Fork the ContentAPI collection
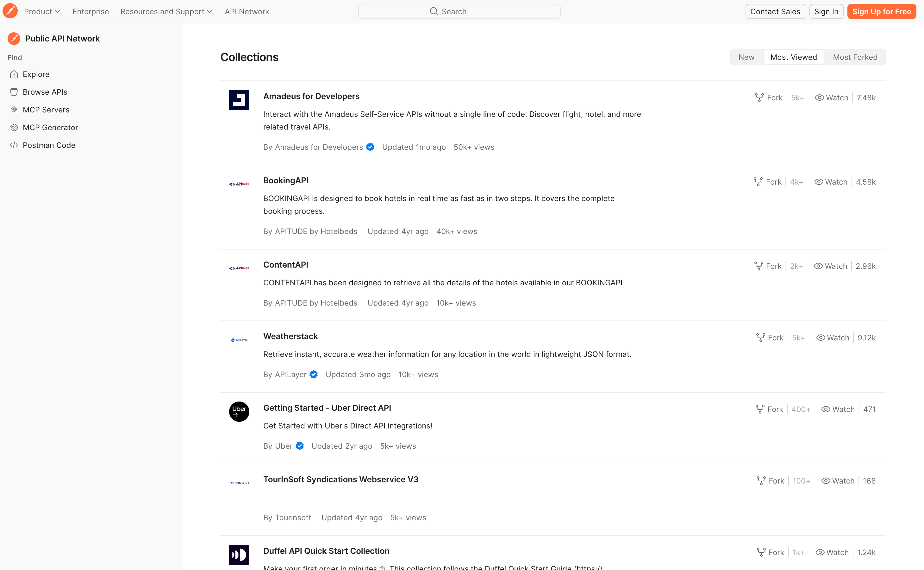Viewport: 924px width, 570px height. point(768,266)
